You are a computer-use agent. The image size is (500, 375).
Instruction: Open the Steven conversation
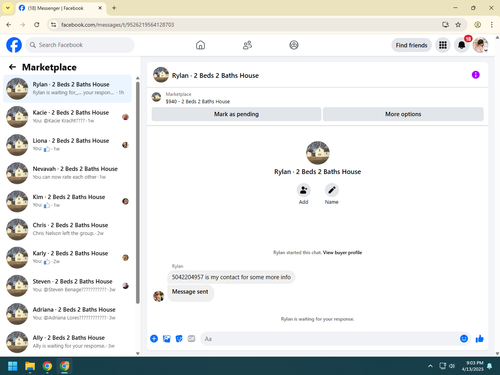[68, 286]
